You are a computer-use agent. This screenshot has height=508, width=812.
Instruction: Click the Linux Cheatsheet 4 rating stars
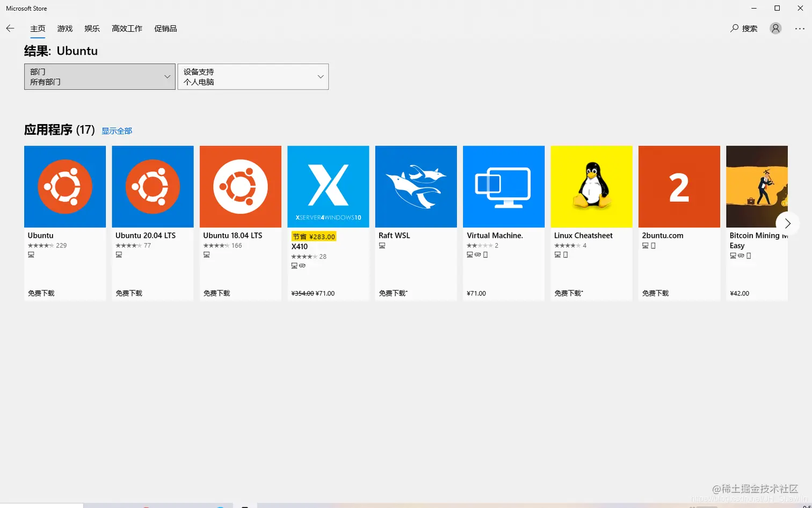(x=570, y=245)
